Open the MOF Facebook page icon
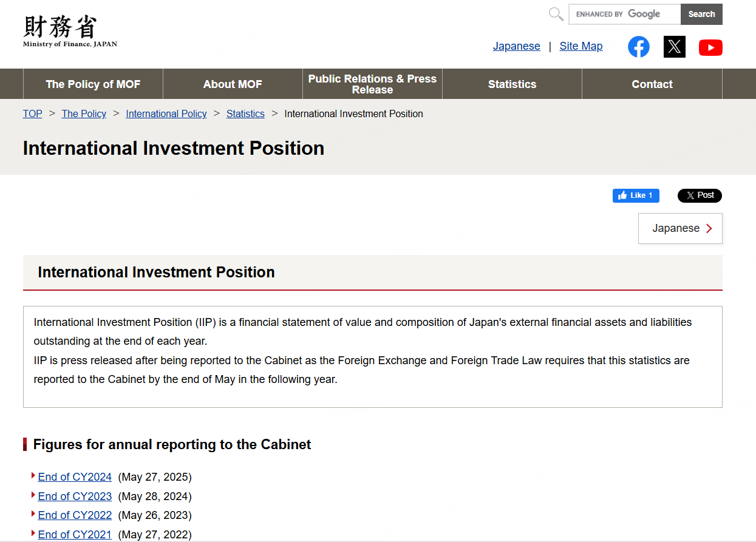Screen dimensions: 756x542 point(638,47)
